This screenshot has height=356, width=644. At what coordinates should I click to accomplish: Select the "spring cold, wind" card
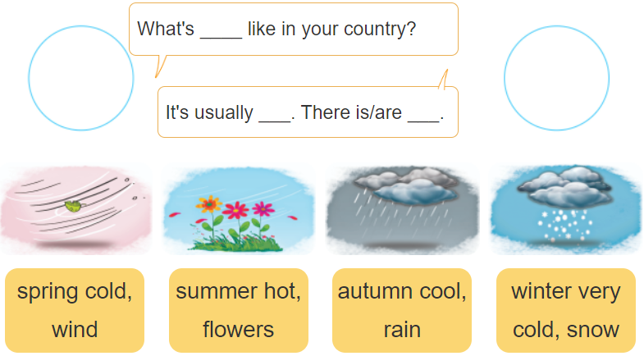[75, 310]
